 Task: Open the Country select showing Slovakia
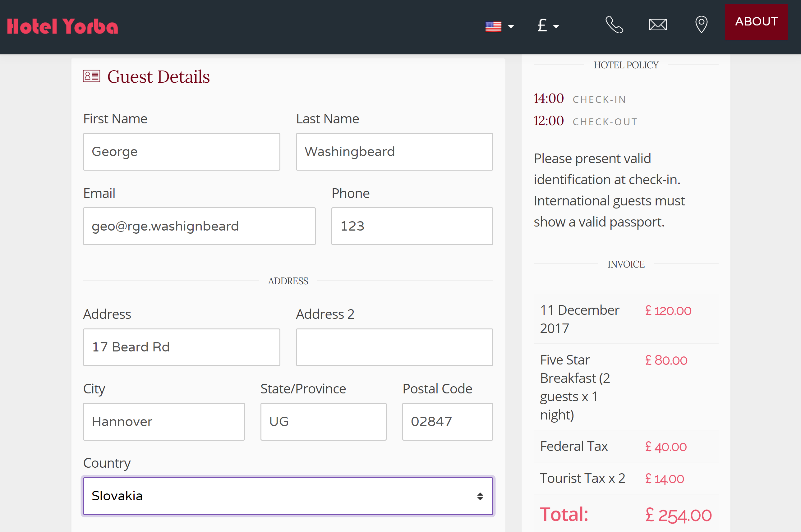click(288, 496)
